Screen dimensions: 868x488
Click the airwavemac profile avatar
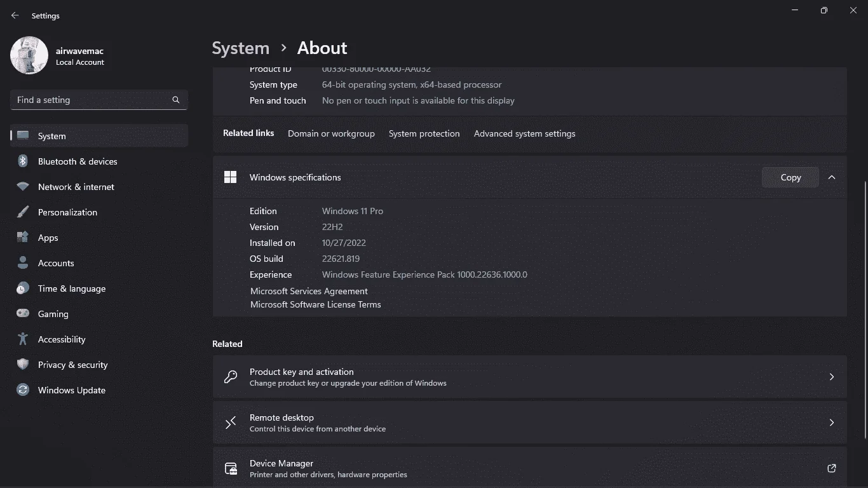29,55
